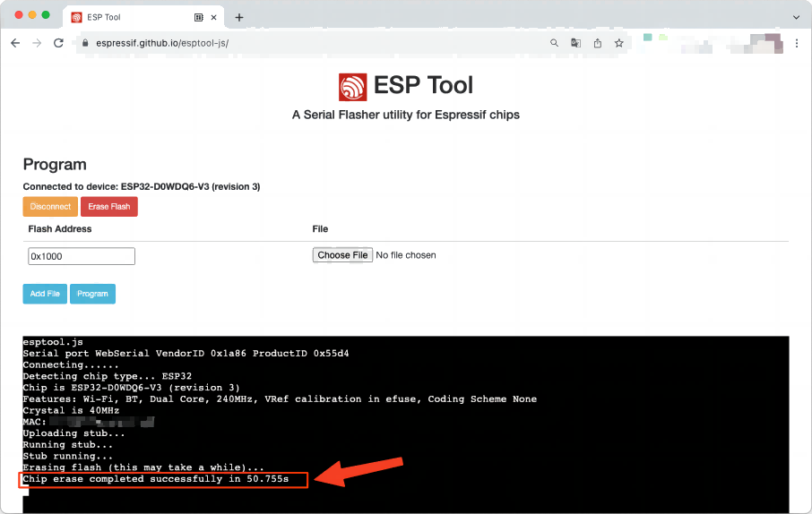Click the ESP Tool logo in the header
This screenshot has height=514, width=812.
(x=353, y=87)
